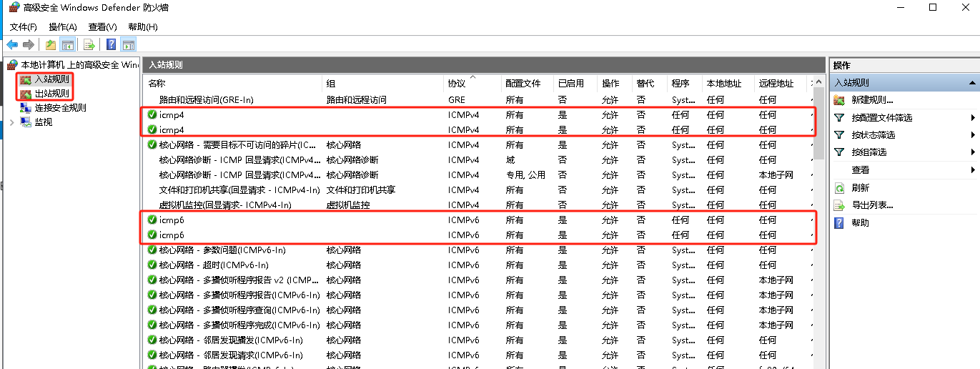Click green check icon of 邻居发现请求(ICMPv6-In) rule

coord(152,355)
